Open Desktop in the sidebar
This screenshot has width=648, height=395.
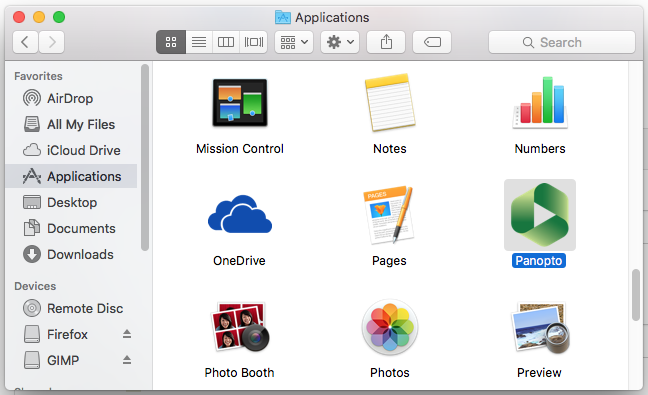(71, 202)
